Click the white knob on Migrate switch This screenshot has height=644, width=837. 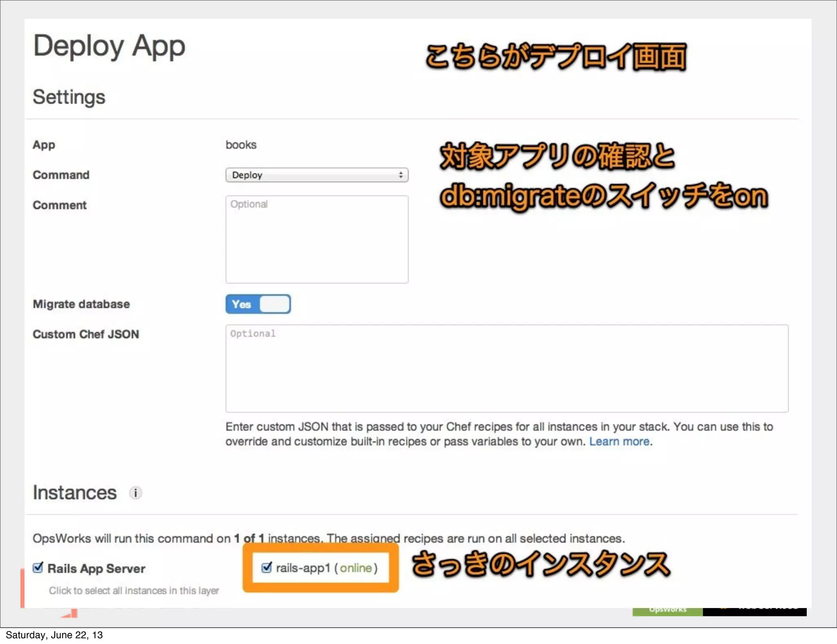click(275, 304)
